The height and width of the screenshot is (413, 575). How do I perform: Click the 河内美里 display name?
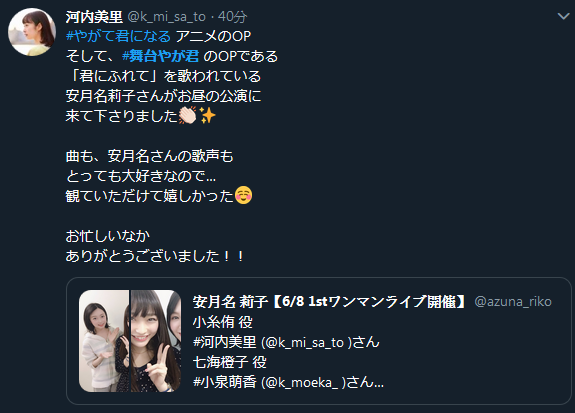tap(94, 17)
